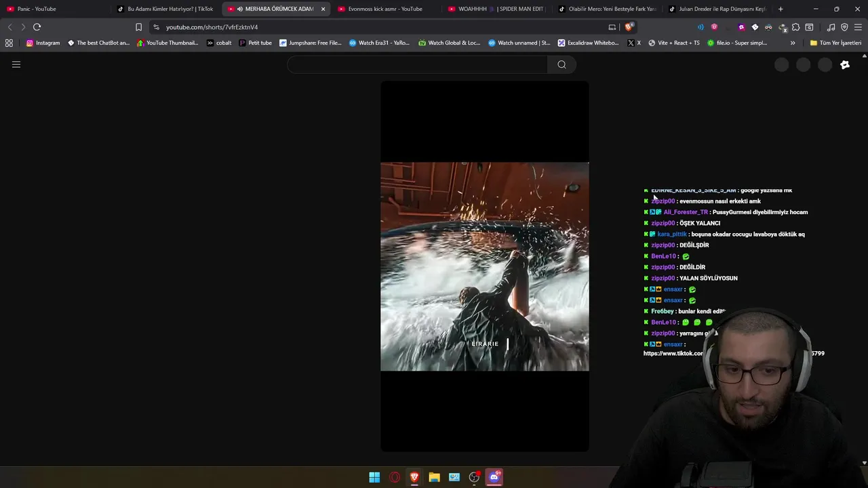Open the Windows Start menu

click(x=374, y=477)
